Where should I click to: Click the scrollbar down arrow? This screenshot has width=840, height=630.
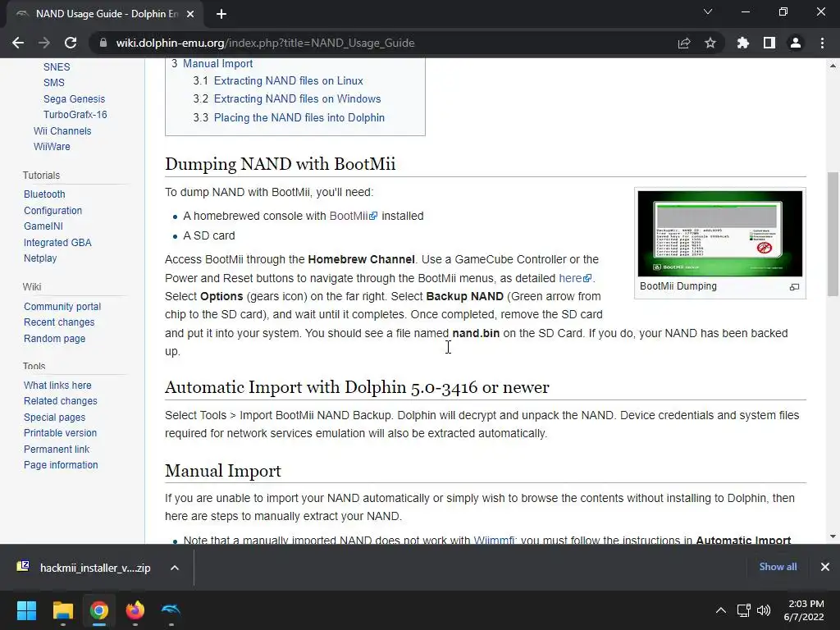click(833, 536)
